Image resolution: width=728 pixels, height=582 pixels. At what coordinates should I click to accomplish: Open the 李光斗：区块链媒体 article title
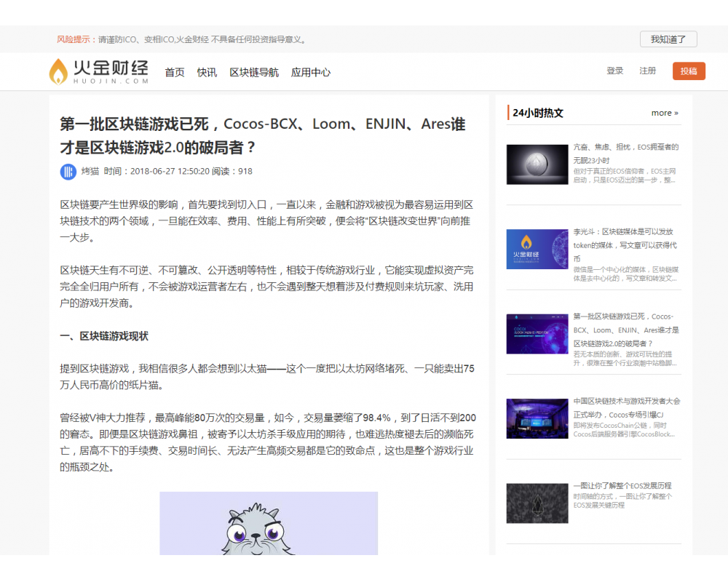tap(625, 245)
